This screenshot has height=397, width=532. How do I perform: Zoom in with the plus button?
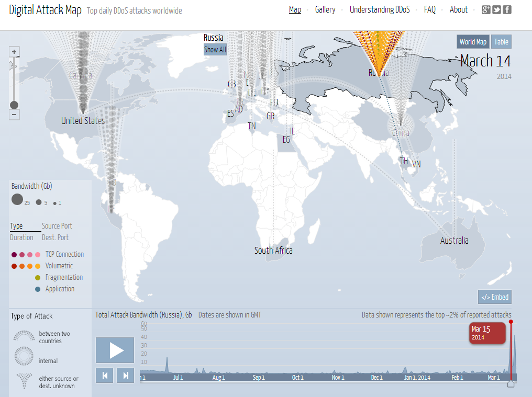point(14,52)
